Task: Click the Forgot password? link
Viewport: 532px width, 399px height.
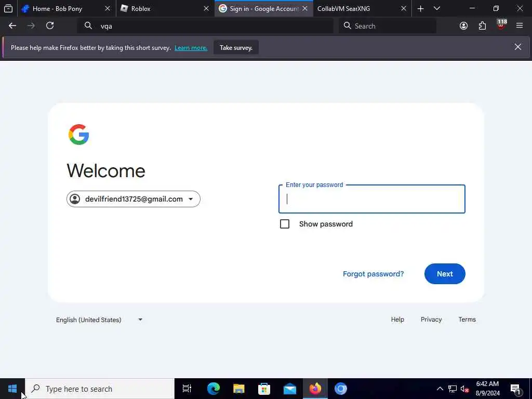Action: [x=373, y=274]
